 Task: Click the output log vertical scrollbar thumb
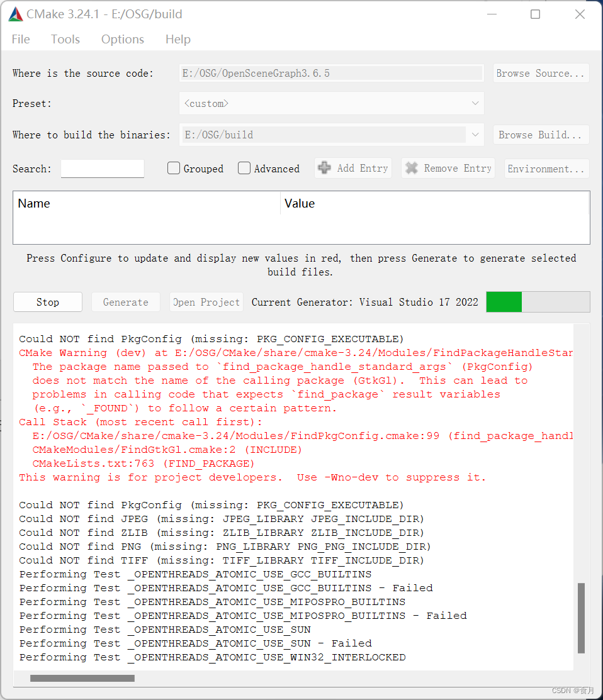pos(581,618)
